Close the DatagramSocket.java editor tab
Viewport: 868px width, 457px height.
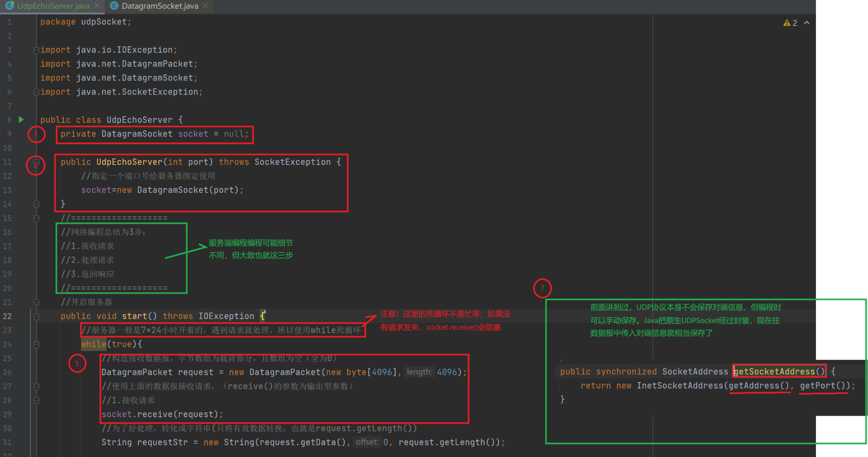pos(206,6)
